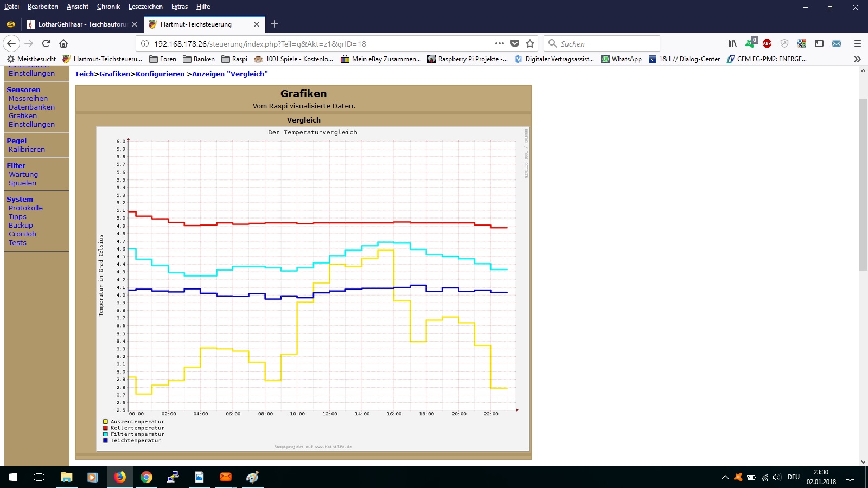Click the Adblock Plus extension icon
This screenshot has width=868, height=488.
(x=767, y=43)
